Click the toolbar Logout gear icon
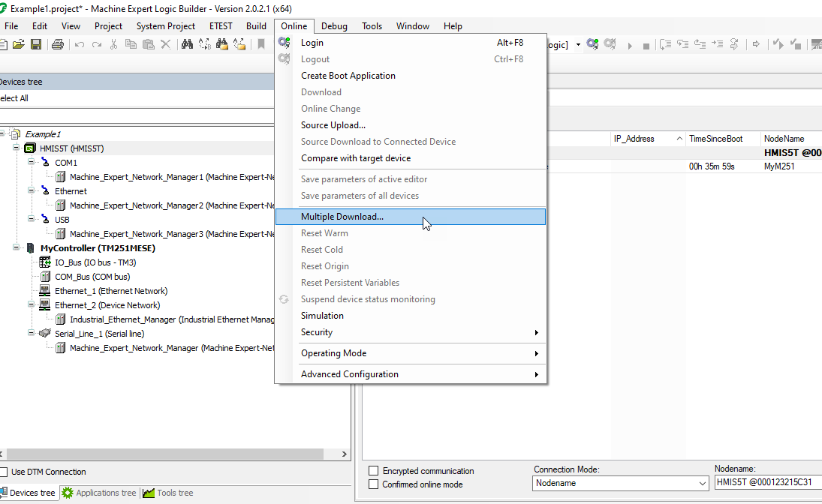This screenshot has height=504, width=822. (x=610, y=44)
